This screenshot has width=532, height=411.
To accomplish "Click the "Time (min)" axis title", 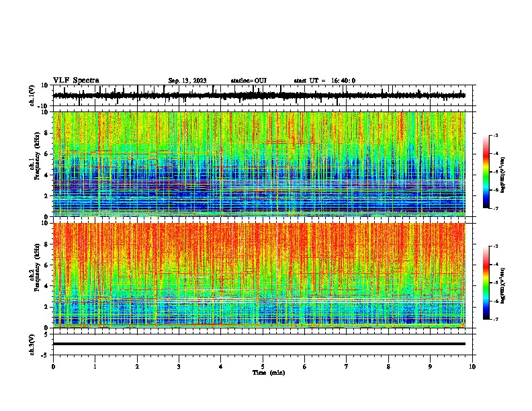I will (x=269, y=373).
